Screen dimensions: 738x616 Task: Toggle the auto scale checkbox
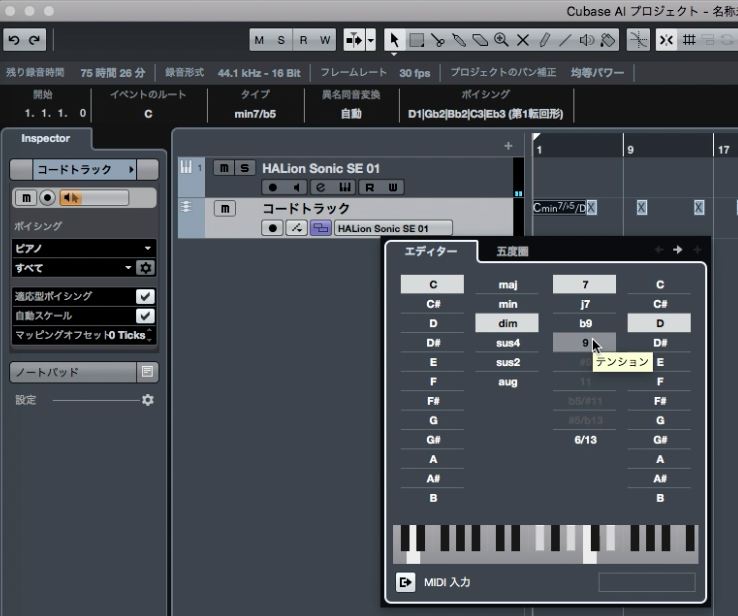(x=145, y=316)
